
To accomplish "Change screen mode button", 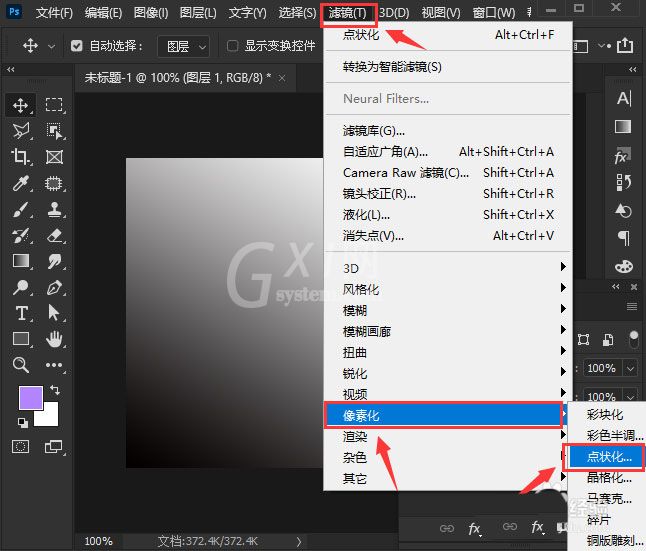I will (54, 446).
